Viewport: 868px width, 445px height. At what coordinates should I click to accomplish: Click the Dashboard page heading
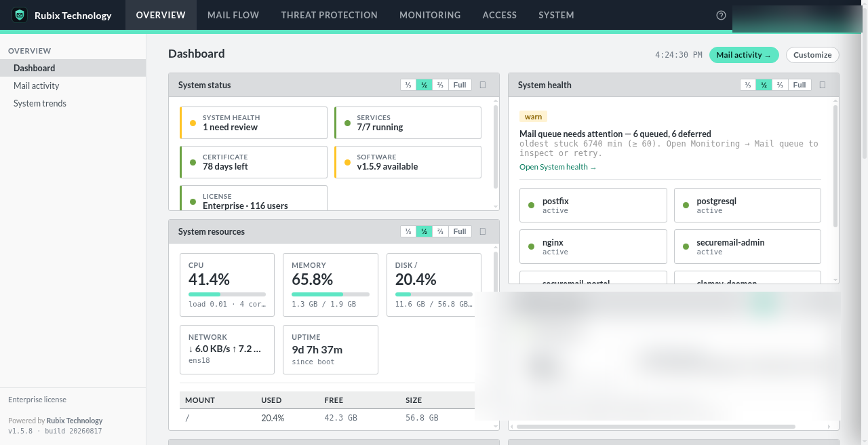pyautogui.click(x=197, y=54)
